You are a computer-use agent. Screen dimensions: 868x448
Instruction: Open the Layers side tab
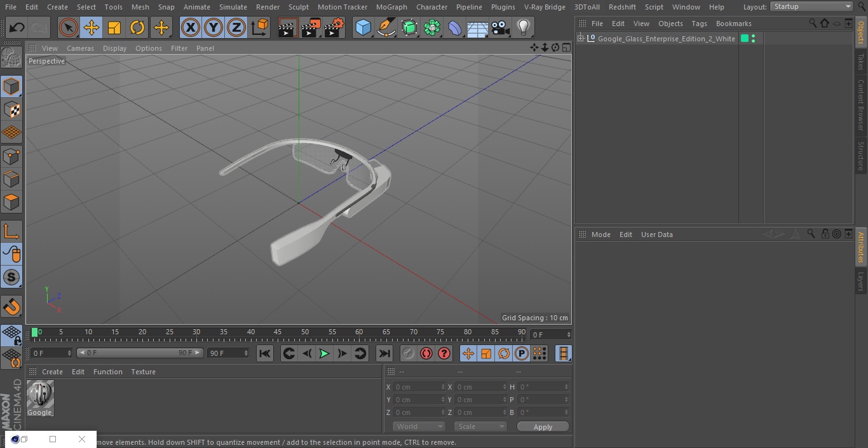tap(861, 282)
